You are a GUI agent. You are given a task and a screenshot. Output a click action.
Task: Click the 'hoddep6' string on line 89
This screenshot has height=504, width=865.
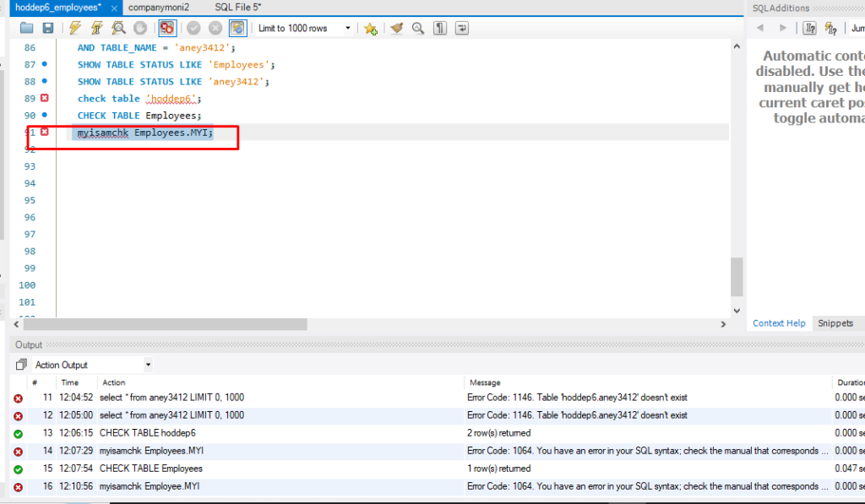171,99
